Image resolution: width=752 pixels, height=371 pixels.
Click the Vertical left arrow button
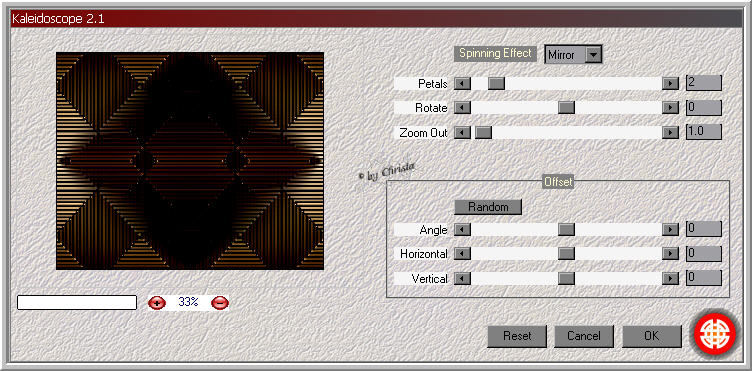pyautogui.click(x=462, y=278)
